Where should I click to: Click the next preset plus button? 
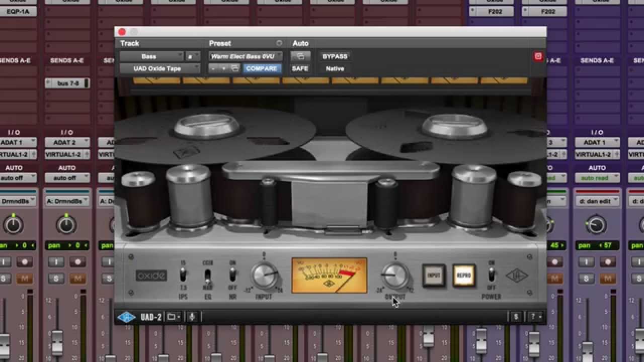224,68
